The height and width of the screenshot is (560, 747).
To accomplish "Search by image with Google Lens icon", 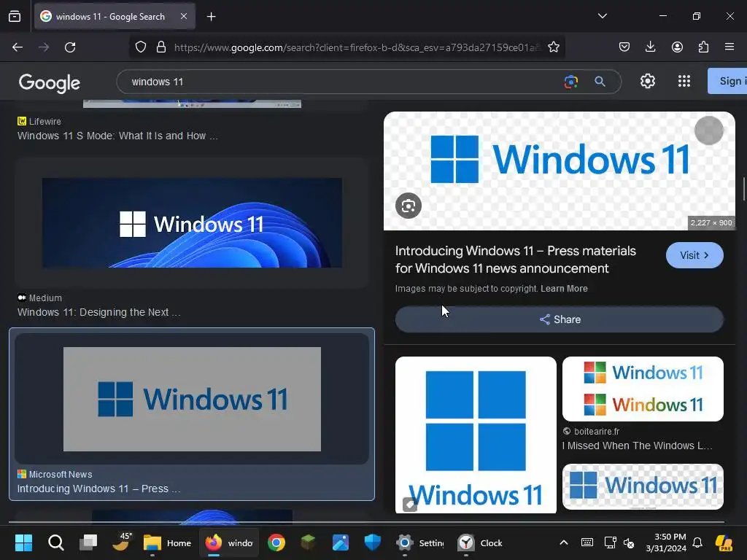I will 570,82.
